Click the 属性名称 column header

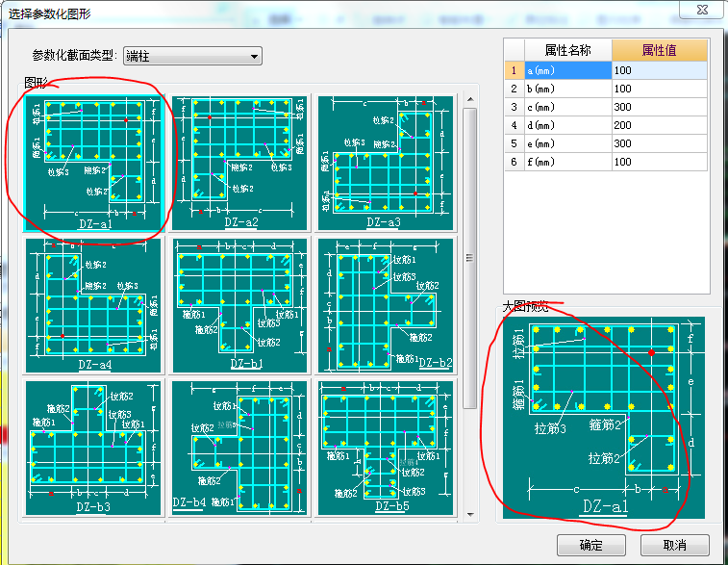coord(568,50)
